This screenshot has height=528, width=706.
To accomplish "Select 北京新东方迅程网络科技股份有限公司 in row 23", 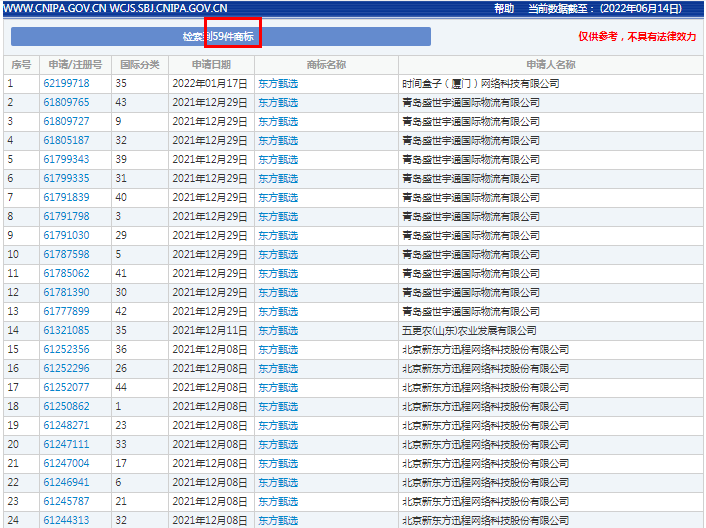I will coord(485,501).
